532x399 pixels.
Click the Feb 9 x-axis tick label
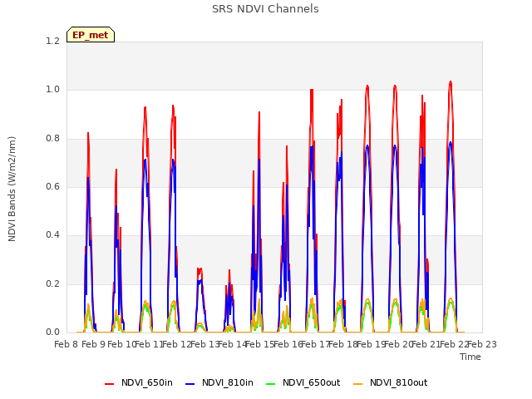[94, 344]
